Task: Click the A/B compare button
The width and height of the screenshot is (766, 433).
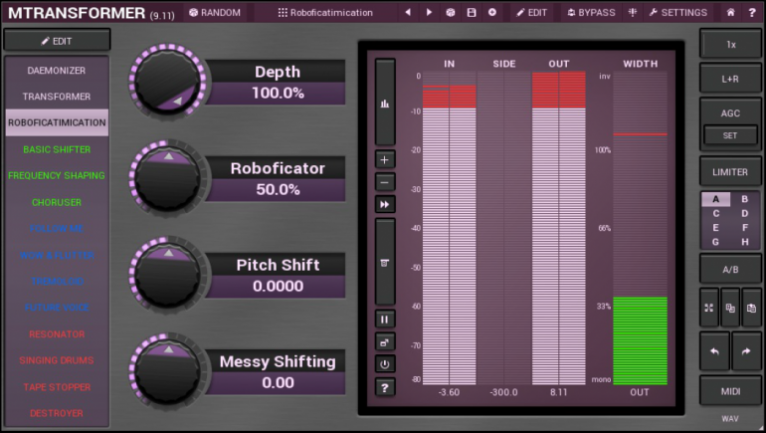Action: click(x=730, y=270)
